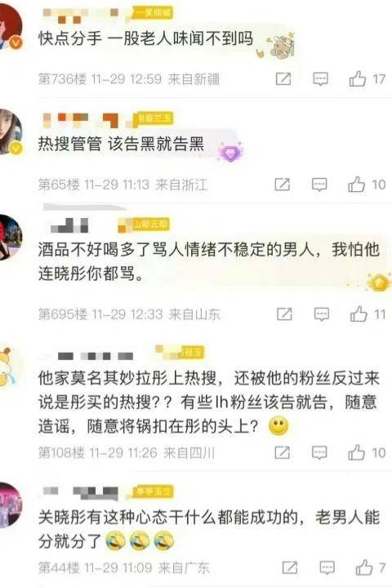Image resolution: width=392 pixels, height=588 pixels.
Task: Tap the comment text 热搜管管 该告黑就告黑
Action: (121, 145)
